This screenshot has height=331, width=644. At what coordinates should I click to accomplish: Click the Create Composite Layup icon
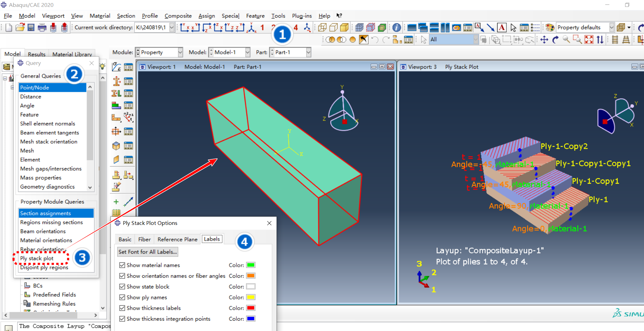point(116,105)
